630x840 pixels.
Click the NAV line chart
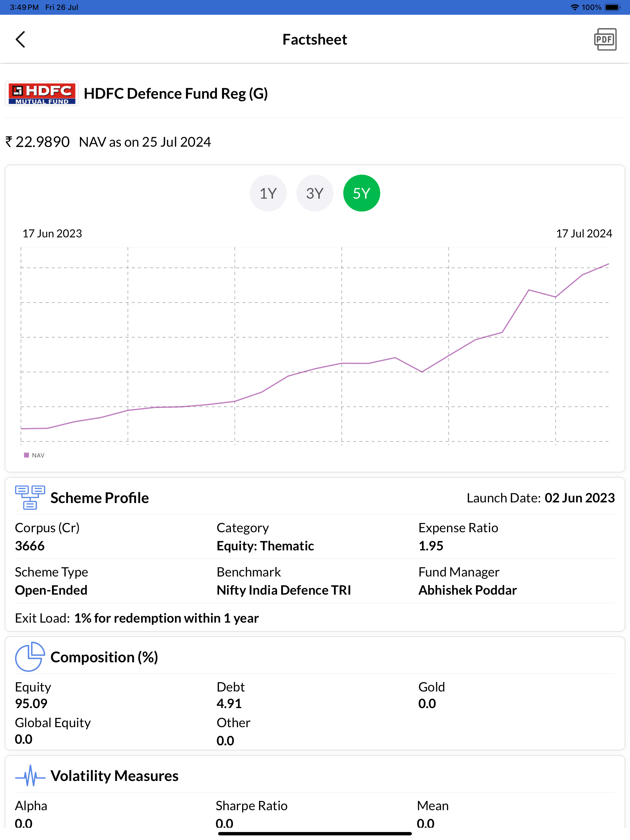pyautogui.click(x=315, y=346)
